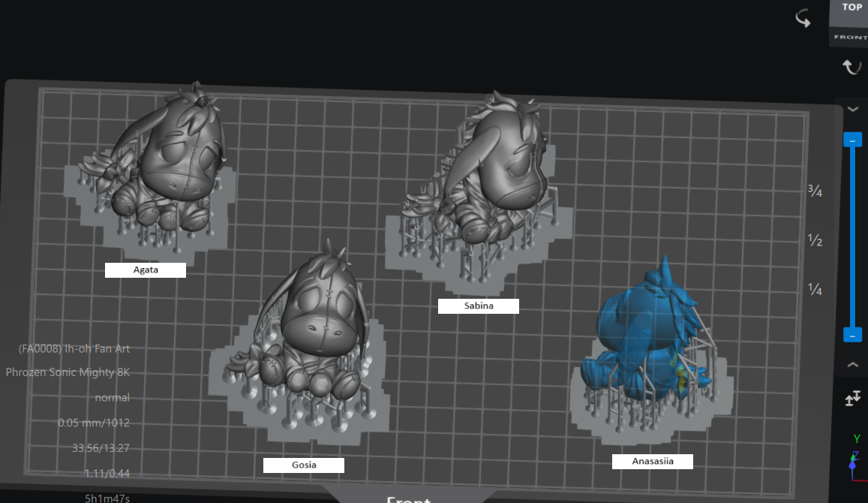Viewport: 868px width, 503px height.
Task: Click the Agata name label
Action: (146, 270)
